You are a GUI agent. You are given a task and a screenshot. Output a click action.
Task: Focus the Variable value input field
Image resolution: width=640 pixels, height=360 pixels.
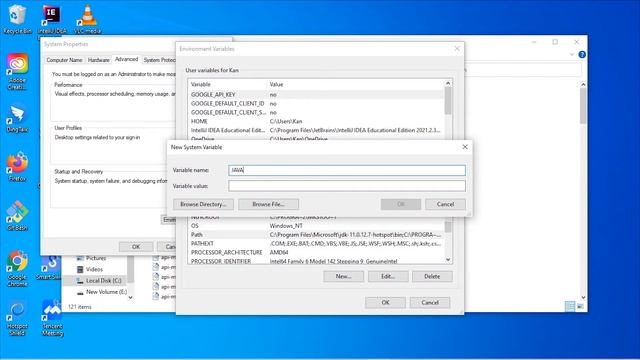coord(347,186)
